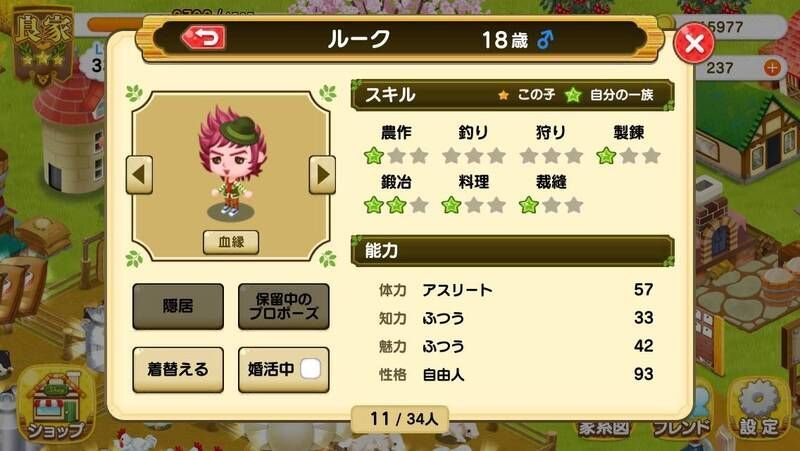Click the 血縁 button under the avatar

pyautogui.click(x=231, y=242)
